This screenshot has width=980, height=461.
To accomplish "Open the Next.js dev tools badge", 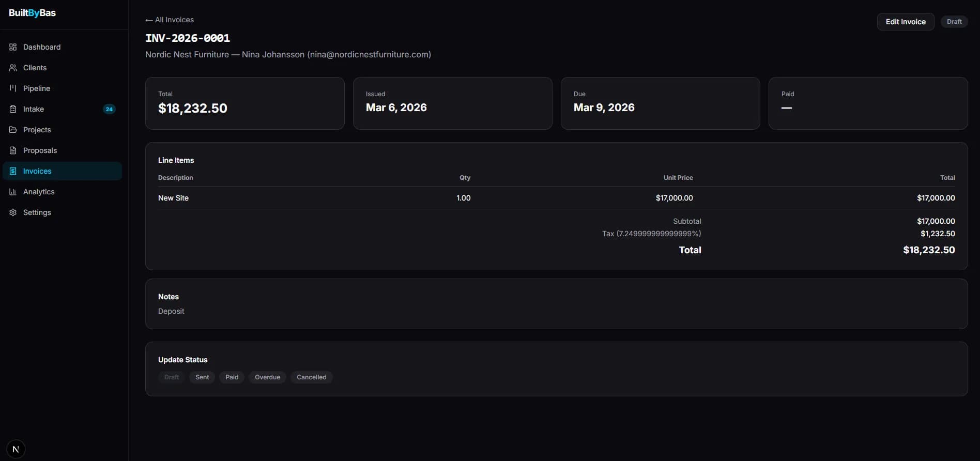I will (x=16, y=449).
